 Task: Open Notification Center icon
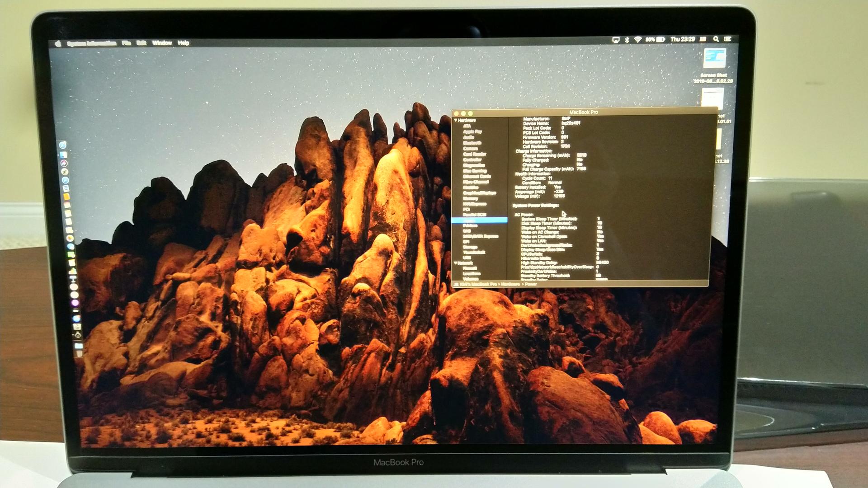pos(727,39)
